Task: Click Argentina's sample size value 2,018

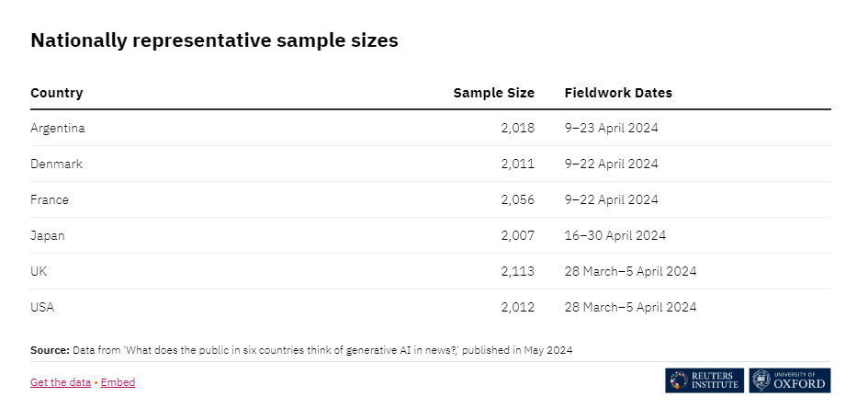Action: coord(517,128)
